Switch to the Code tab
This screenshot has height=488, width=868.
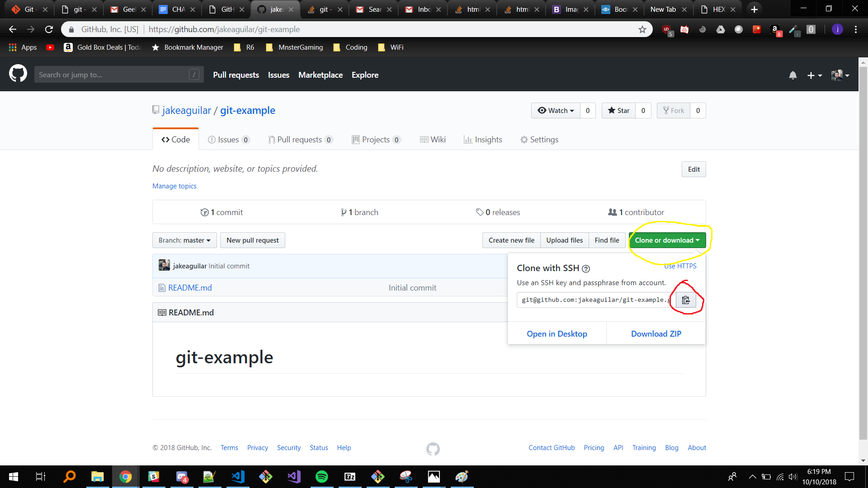[x=175, y=140]
